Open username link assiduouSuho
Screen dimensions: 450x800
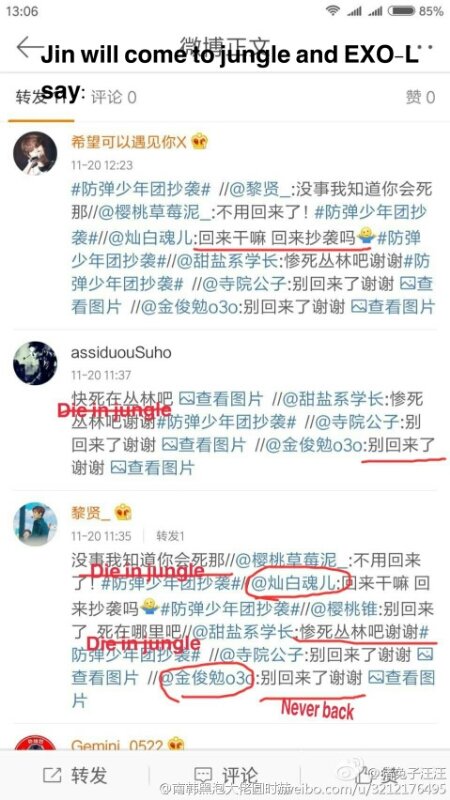(x=121, y=352)
